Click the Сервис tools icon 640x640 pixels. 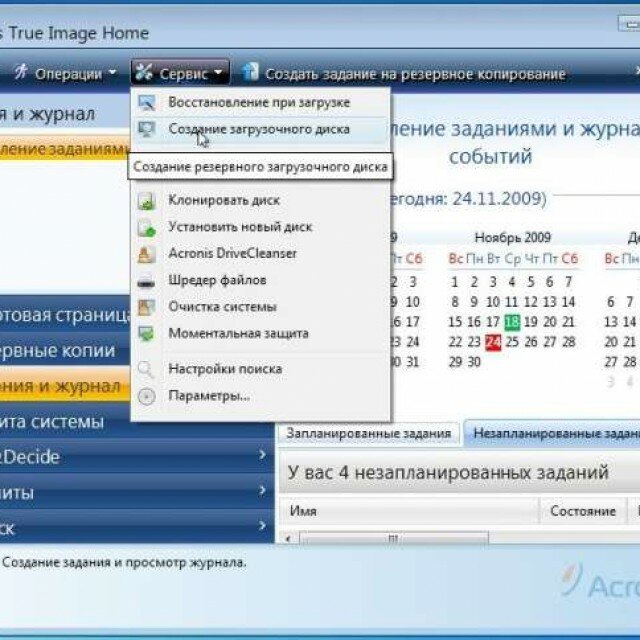144,72
